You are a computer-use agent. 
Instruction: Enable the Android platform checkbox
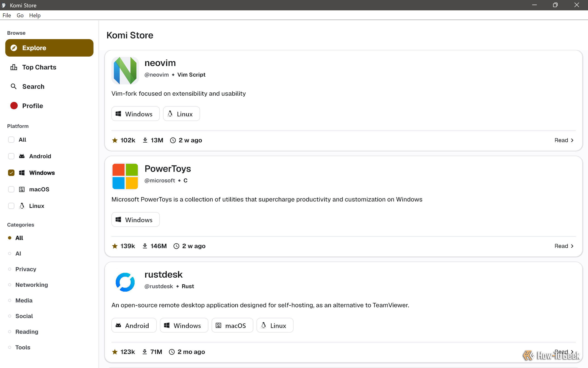click(11, 156)
